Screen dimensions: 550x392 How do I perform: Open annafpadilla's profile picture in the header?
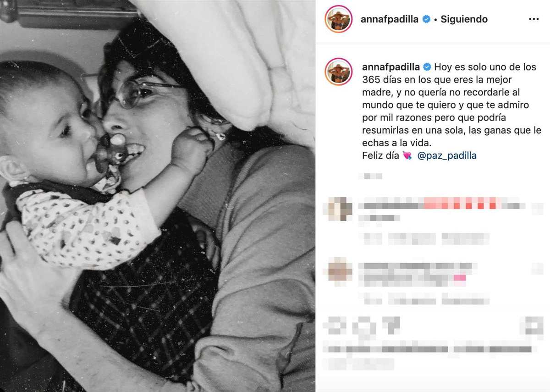coord(338,19)
